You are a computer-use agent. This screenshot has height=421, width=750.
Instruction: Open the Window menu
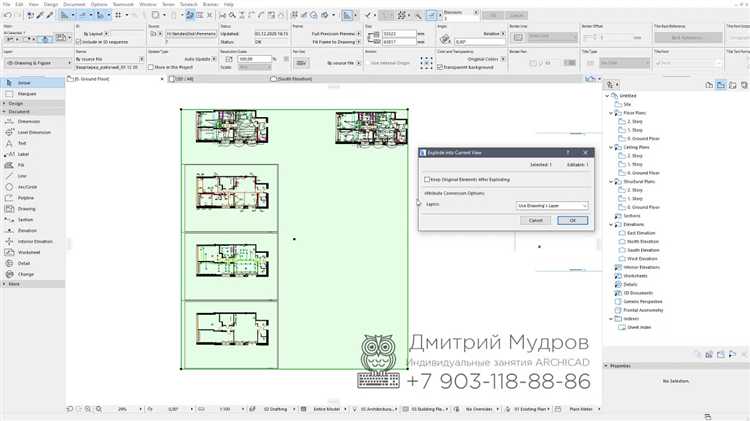point(148,4)
